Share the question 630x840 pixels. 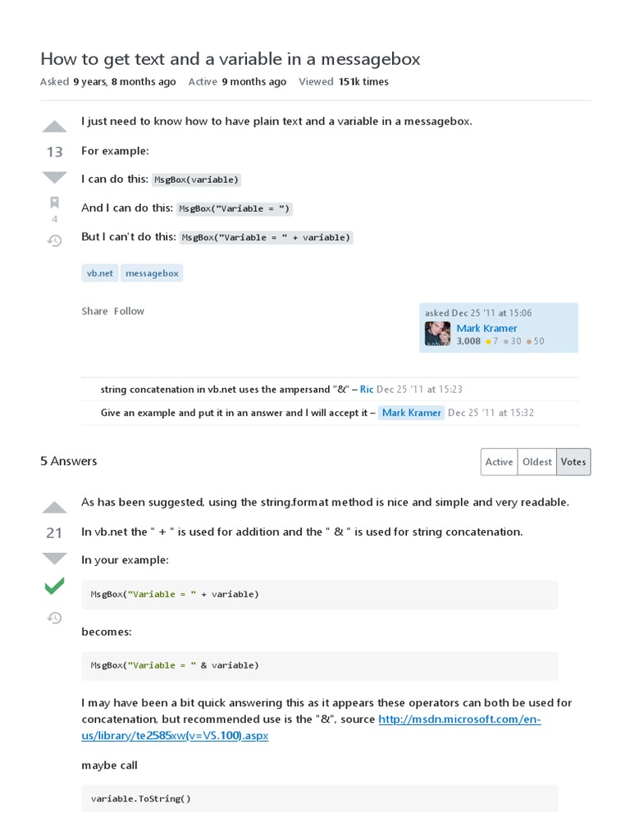coord(94,311)
